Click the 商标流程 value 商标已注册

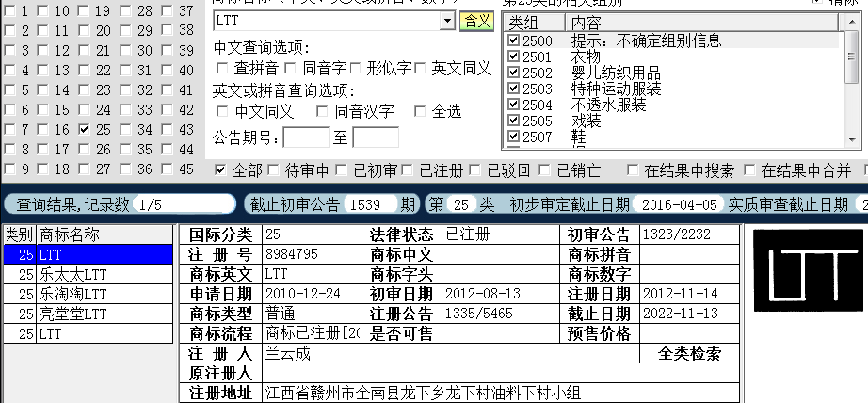click(x=312, y=334)
